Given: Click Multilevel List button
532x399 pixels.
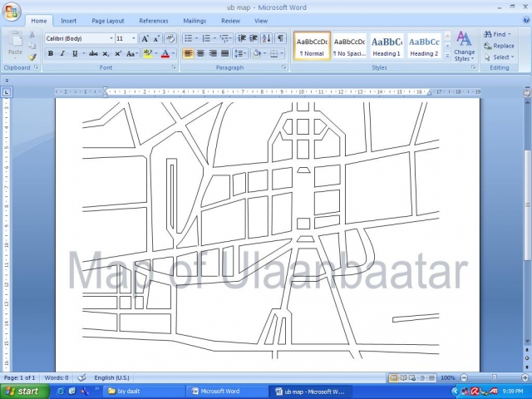Looking at the screenshot, I should pyautogui.click(x=224, y=38).
